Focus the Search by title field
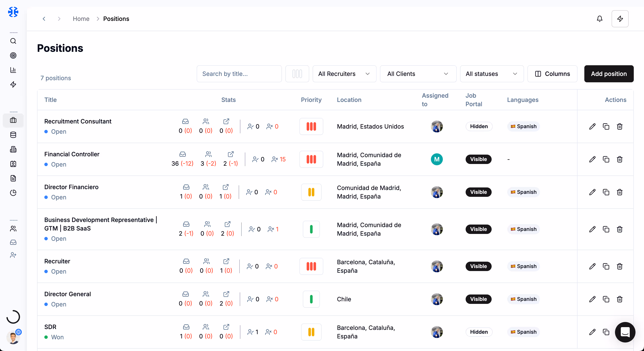The image size is (644, 351). (239, 74)
